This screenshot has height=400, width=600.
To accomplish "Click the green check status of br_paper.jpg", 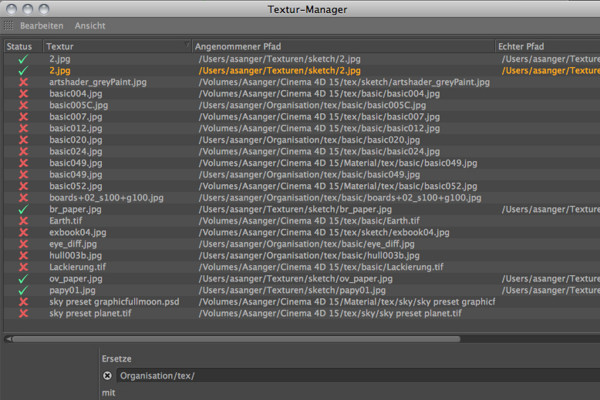I will point(23,209).
